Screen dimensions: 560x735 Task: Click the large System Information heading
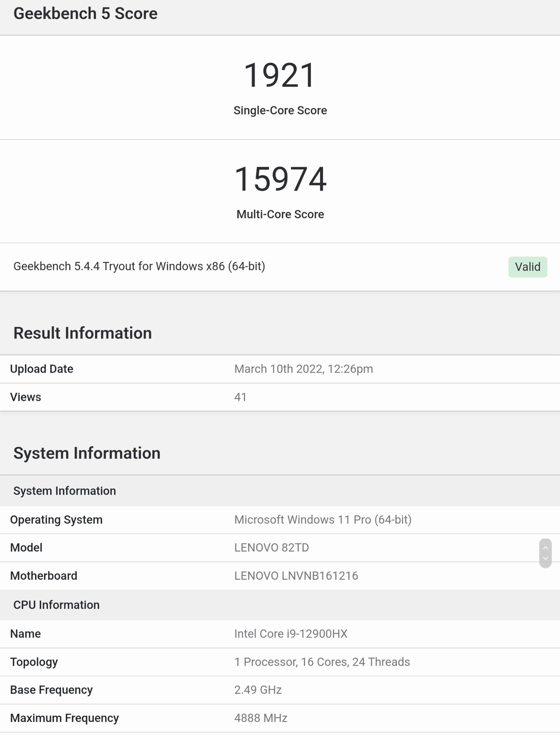click(x=87, y=453)
